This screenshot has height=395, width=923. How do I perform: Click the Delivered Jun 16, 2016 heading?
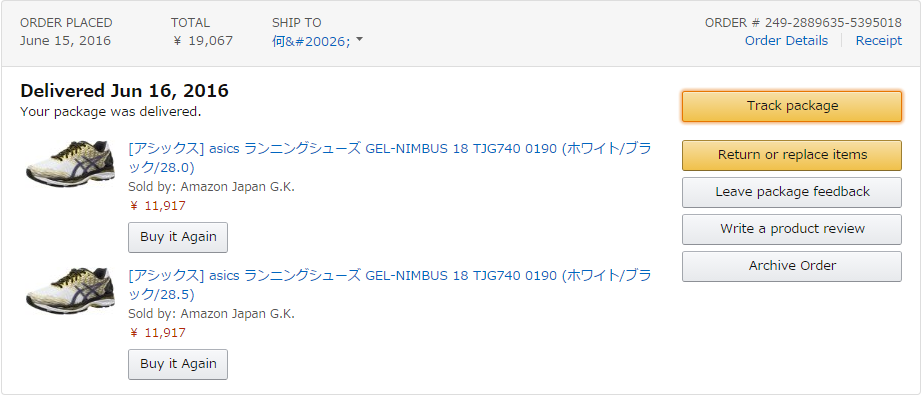click(124, 91)
